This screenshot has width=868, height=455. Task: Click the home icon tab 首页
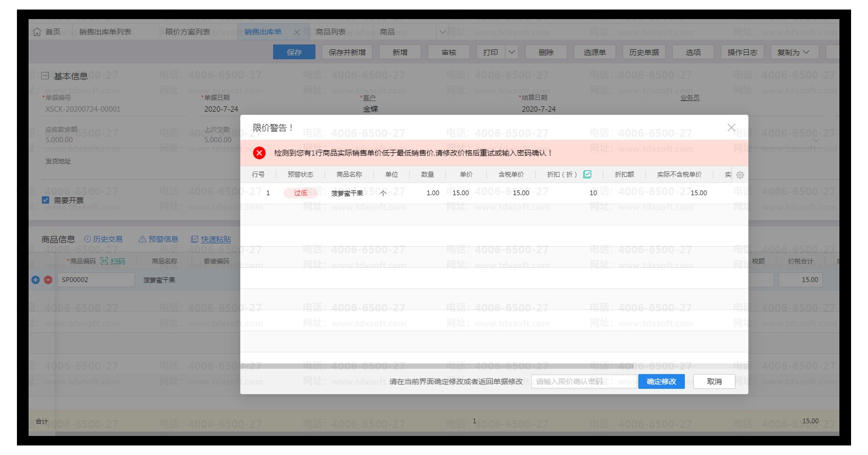pyautogui.click(x=47, y=32)
